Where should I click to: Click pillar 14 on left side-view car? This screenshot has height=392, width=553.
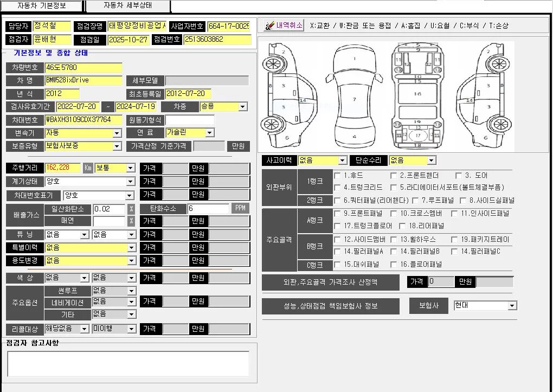[303, 101]
